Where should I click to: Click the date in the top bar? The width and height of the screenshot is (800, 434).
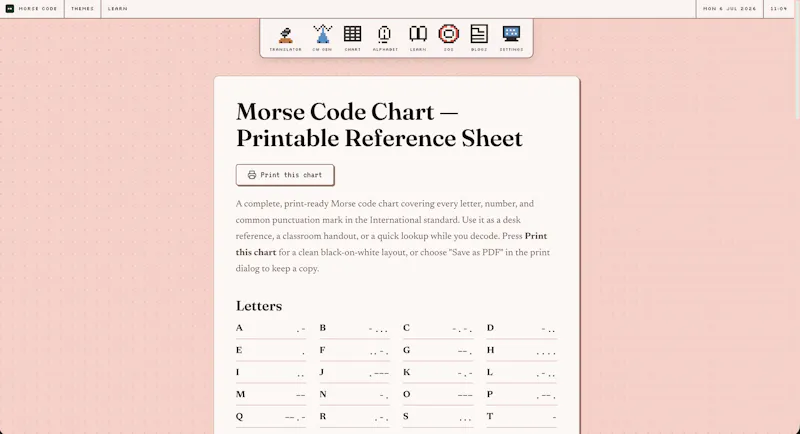730,9
